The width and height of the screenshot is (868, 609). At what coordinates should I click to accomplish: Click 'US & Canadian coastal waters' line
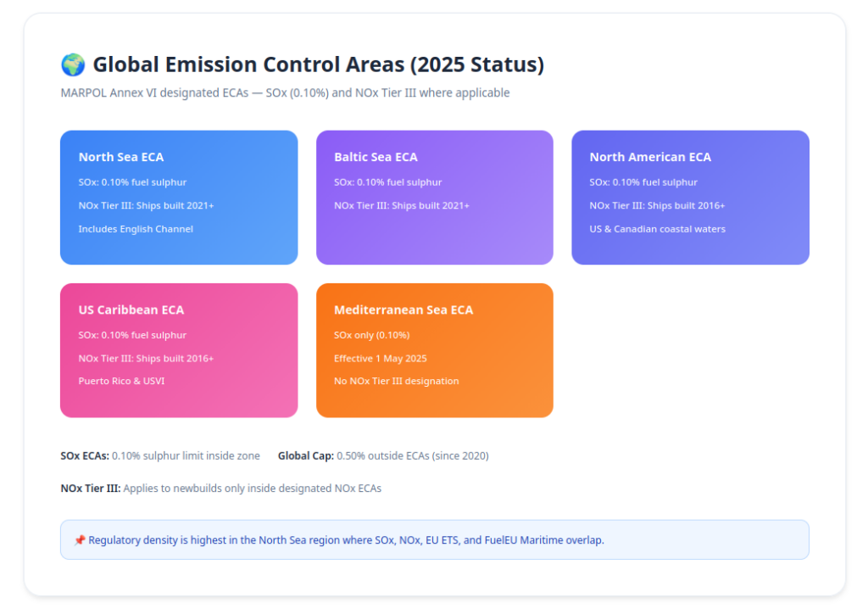pyautogui.click(x=657, y=229)
